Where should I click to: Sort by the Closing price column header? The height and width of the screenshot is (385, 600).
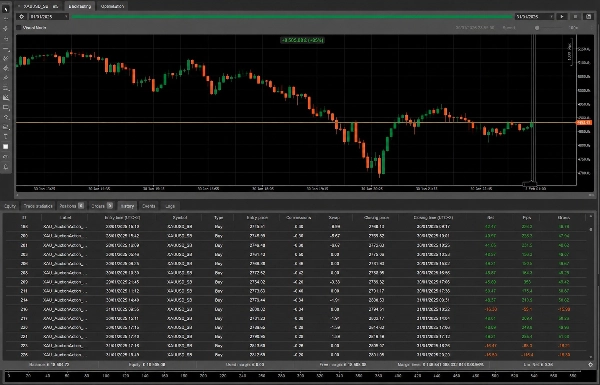tap(377, 218)
